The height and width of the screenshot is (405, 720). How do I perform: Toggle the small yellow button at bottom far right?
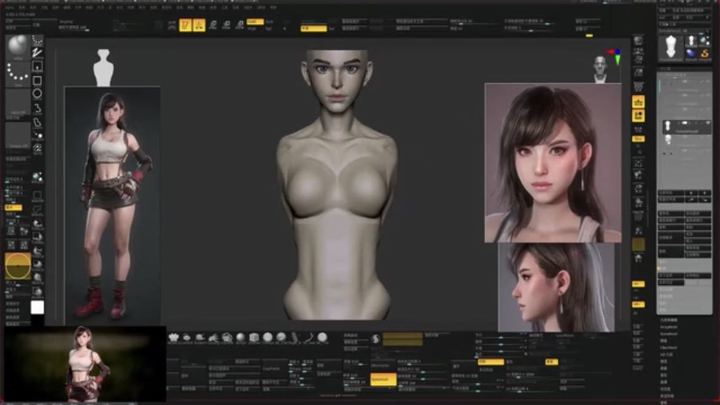coord(551,362)
